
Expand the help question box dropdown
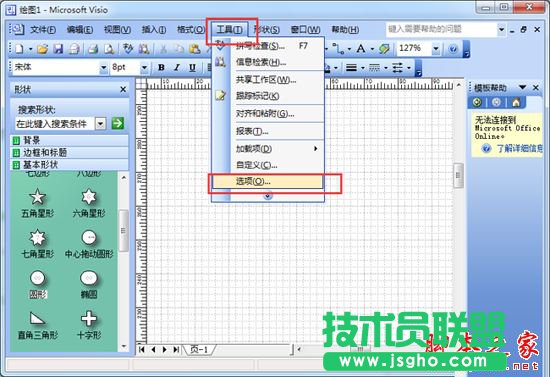(x=502, y=29)
